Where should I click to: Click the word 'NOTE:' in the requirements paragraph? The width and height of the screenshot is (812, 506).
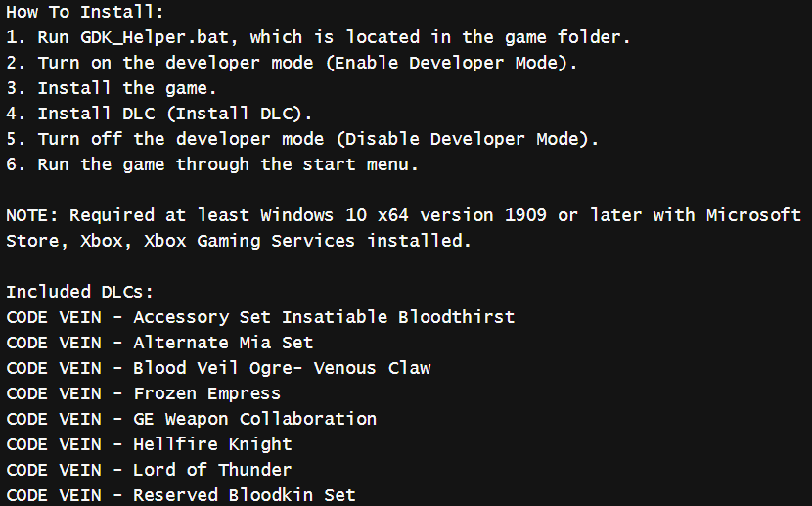[32, 215]
